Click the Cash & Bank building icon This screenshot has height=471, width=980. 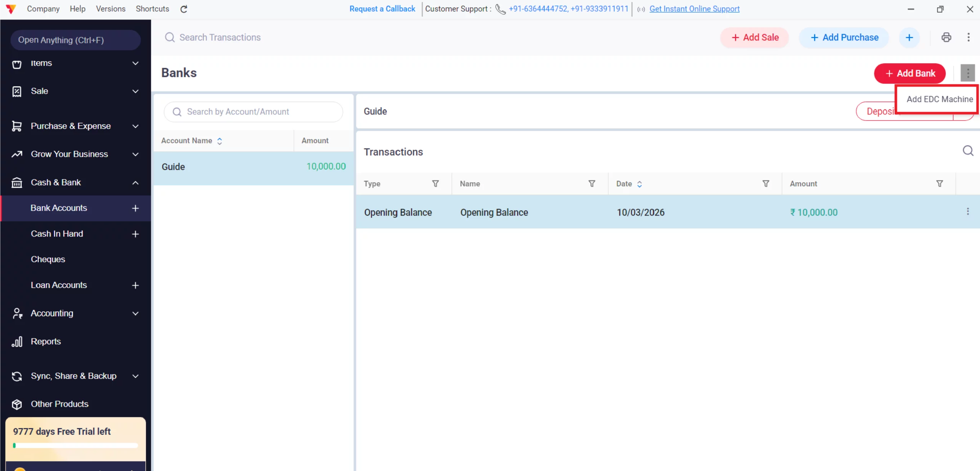pos(17,183)
